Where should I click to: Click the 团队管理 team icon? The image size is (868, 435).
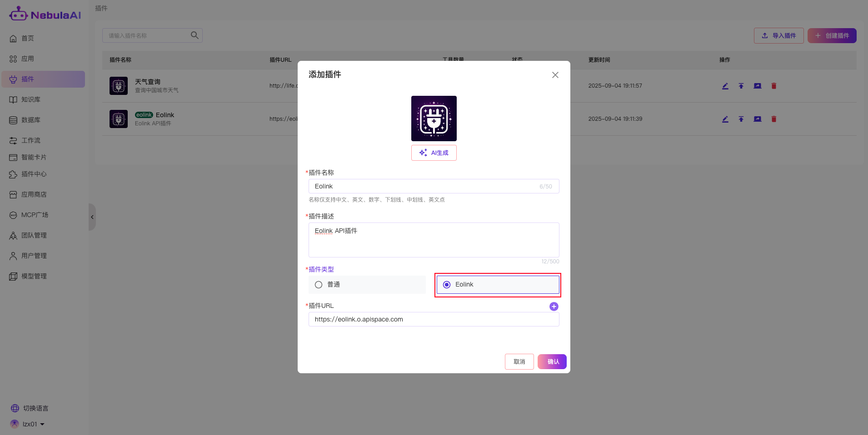pyautogui.click(x=13, y=235)
